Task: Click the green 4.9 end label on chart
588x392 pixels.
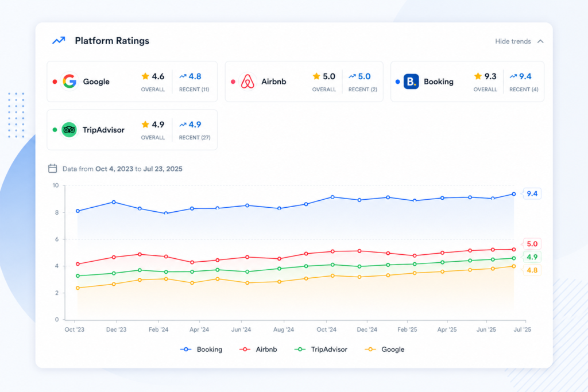Action: (532, 257)
